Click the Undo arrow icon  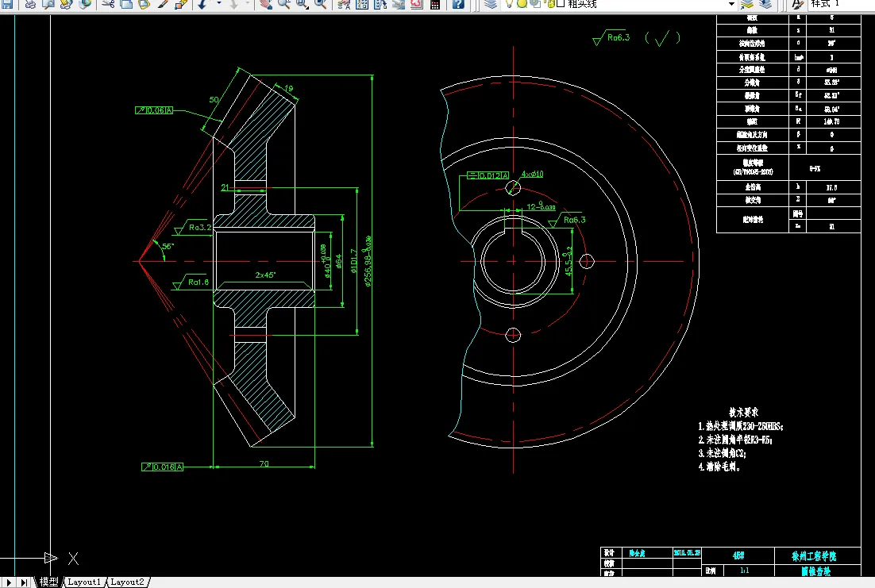(x=203, y=5)
